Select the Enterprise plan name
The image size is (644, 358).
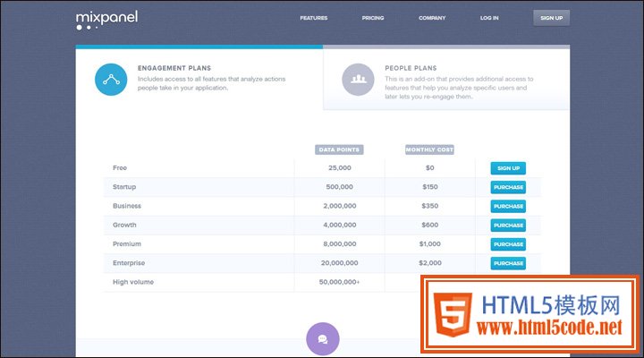129,263
